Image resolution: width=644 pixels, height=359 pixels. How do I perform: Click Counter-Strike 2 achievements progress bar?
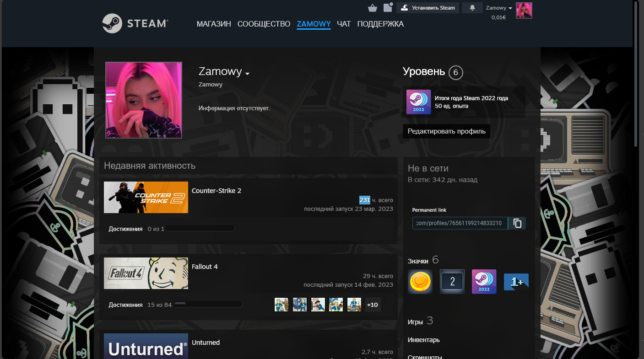[200, 229]
